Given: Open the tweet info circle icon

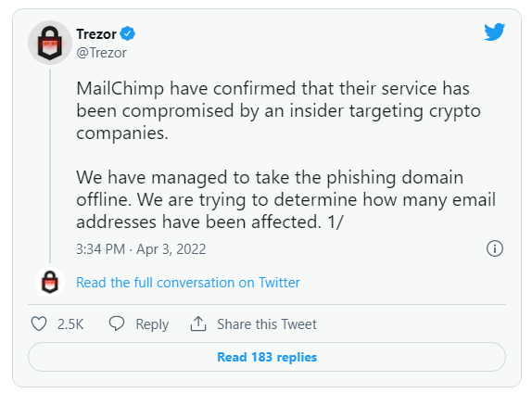Looking at the screenshot, I should coord(495,248).
